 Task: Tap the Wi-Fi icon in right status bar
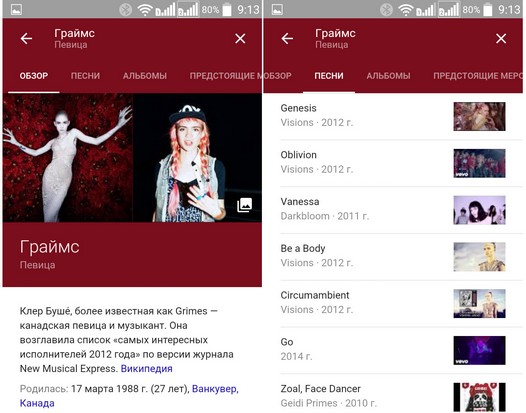[x=406, y=10]
